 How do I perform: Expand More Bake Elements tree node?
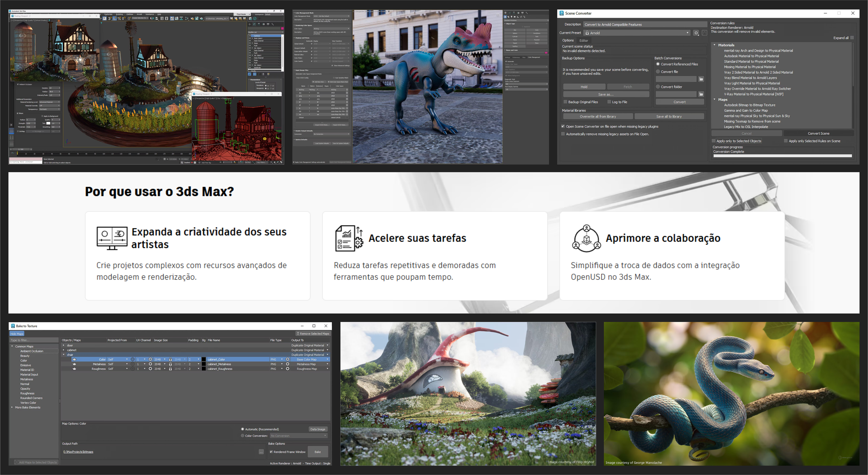[12, 407]
